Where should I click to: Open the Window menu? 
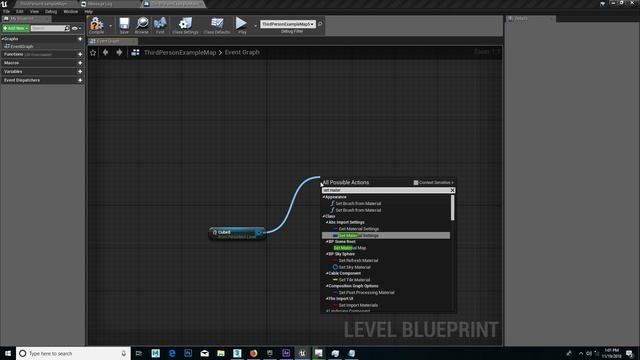click(x=71, y=11)
